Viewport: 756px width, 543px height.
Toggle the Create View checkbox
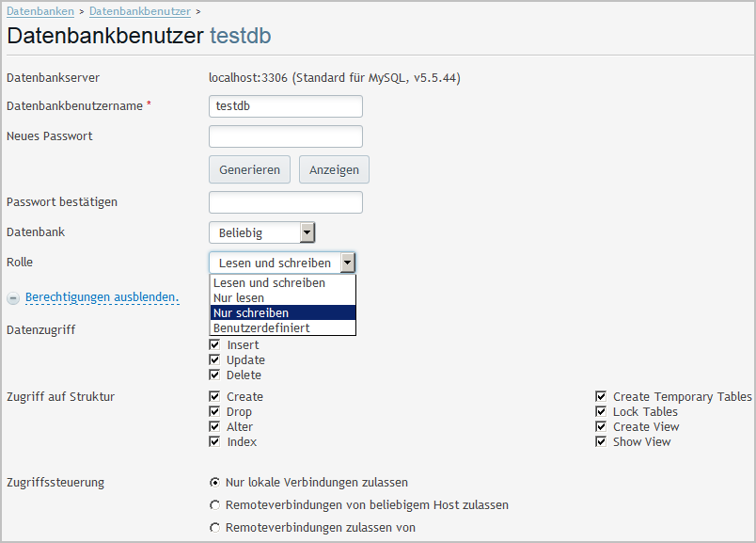(x=601, y=426)
